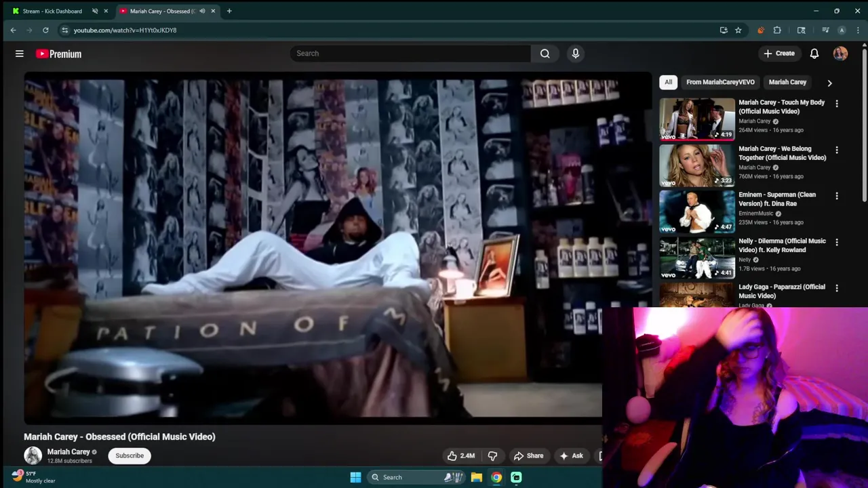Open options menu for Nelly Dilemma

click(x=837, y=242)
